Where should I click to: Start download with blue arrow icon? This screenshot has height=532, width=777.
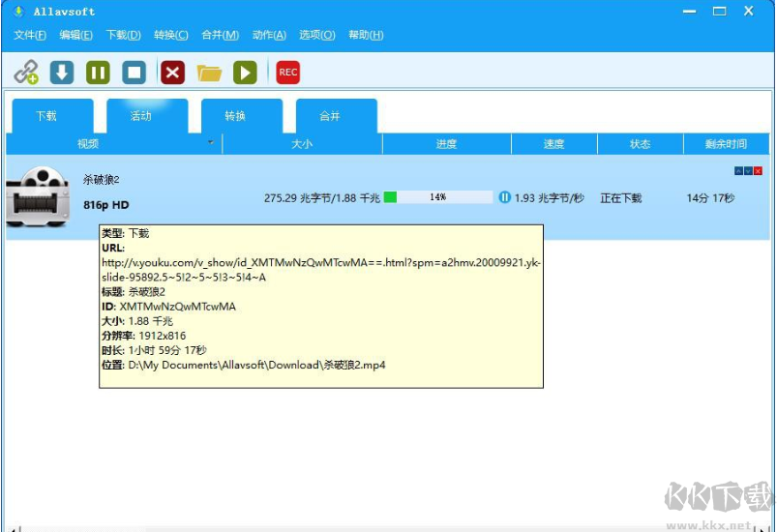click(62, 73)
